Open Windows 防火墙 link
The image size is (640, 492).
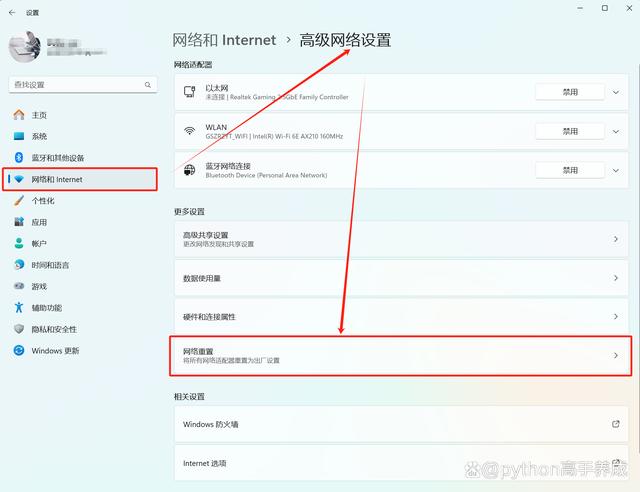pos(401,424)
